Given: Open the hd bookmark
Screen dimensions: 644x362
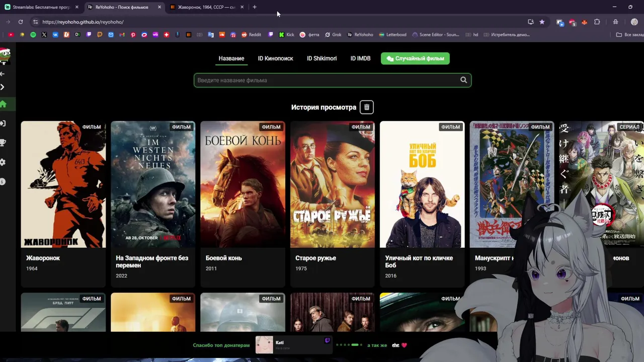Looking at the screenshot, I should tap(472, 35).
